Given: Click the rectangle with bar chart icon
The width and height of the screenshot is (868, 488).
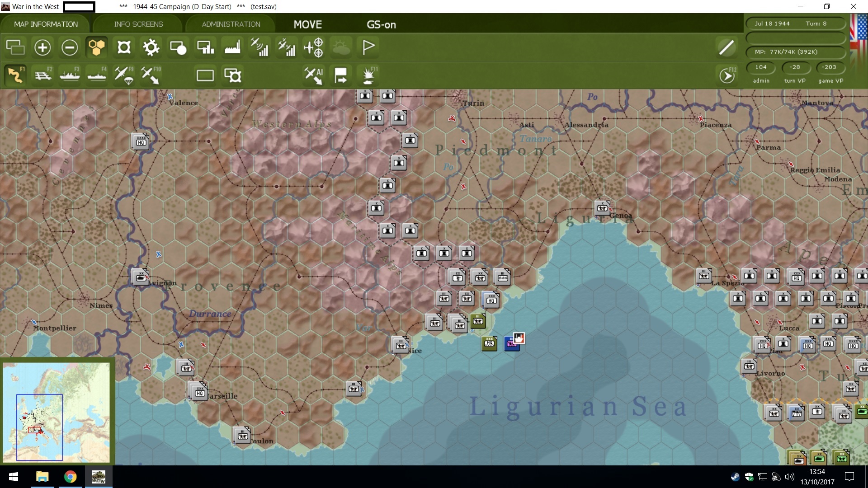Looking at the screenshot, I should (205, 47).
